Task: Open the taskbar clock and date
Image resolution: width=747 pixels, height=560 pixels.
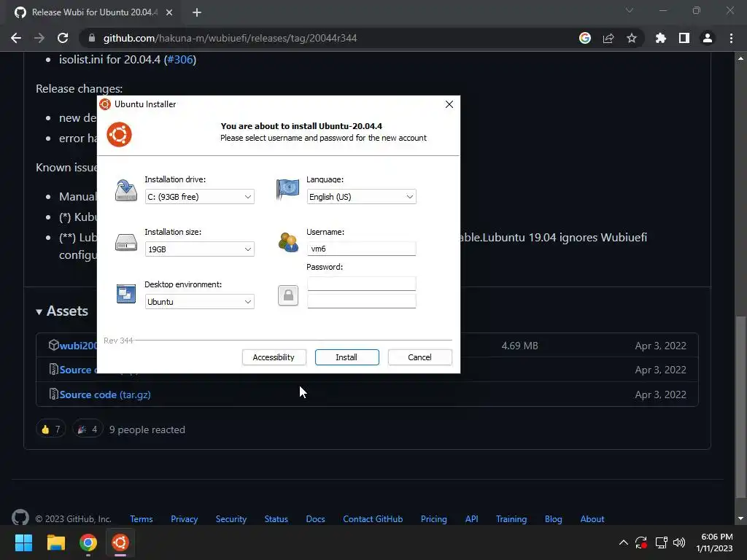Action: [716, 542]
